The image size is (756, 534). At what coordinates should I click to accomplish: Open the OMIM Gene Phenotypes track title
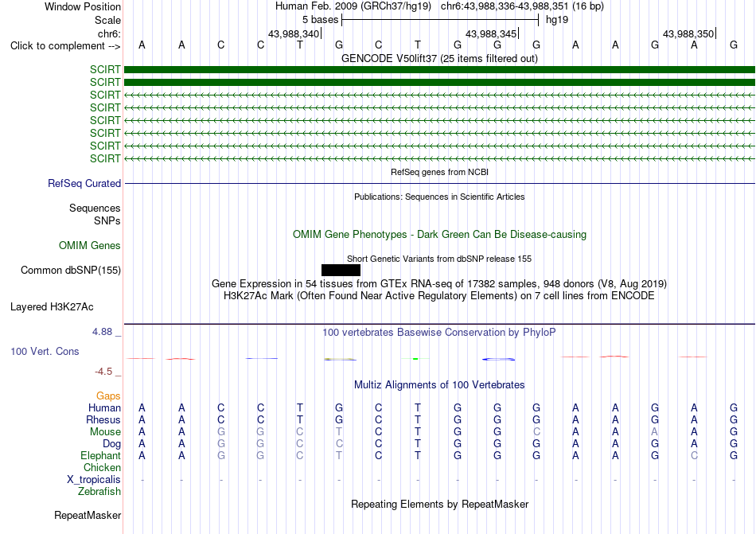tap(439, 234)
